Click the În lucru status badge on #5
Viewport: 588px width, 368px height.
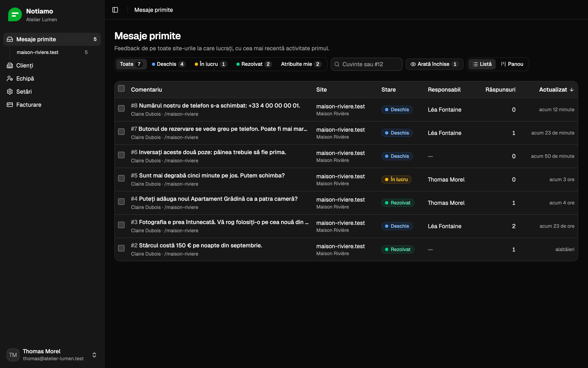pos(396,179)
